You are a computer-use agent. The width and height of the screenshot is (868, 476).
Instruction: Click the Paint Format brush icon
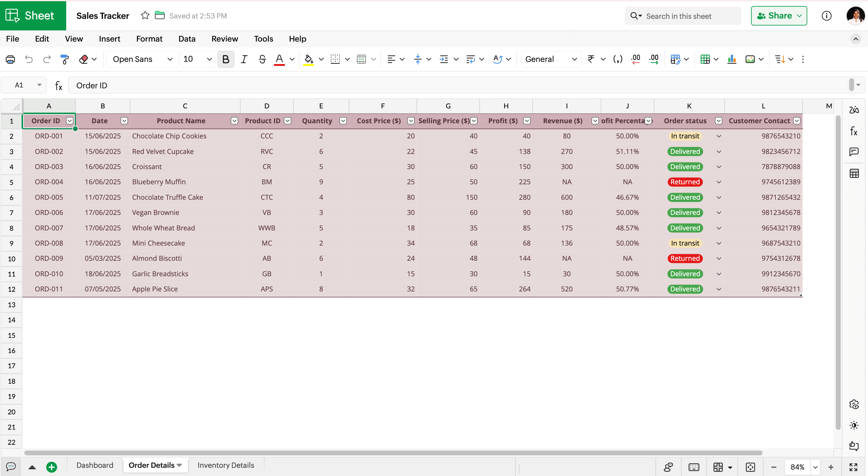(64, 59)
